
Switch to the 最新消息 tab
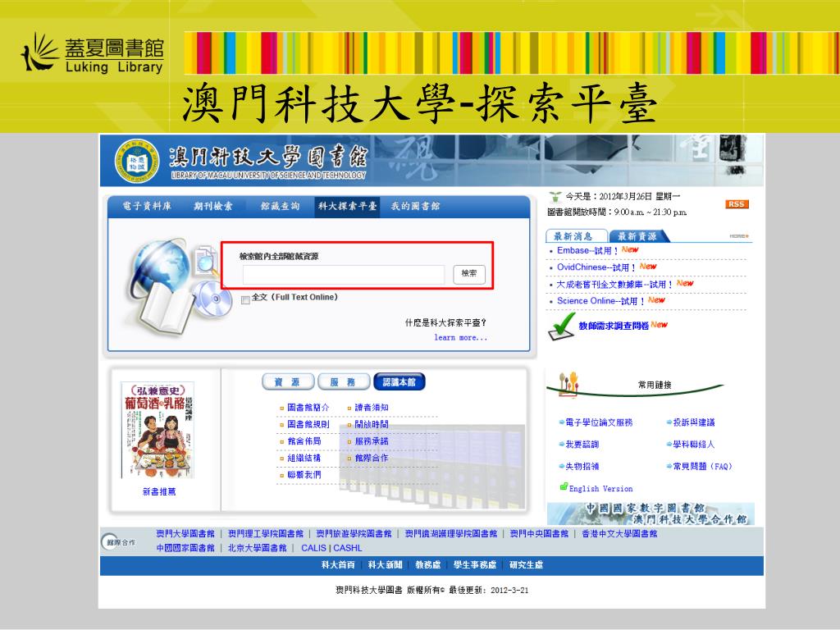576,236
